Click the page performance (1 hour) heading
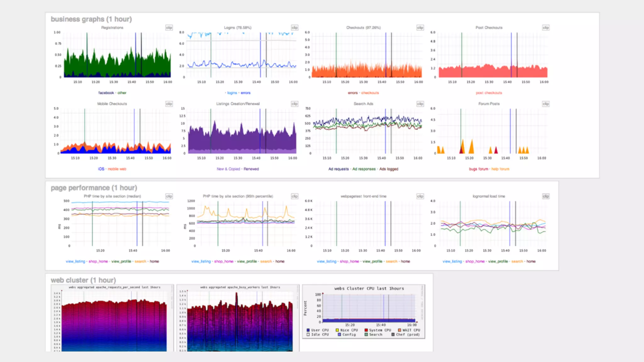This screenshot has height=362, width=644. click(x=94, y=188)
